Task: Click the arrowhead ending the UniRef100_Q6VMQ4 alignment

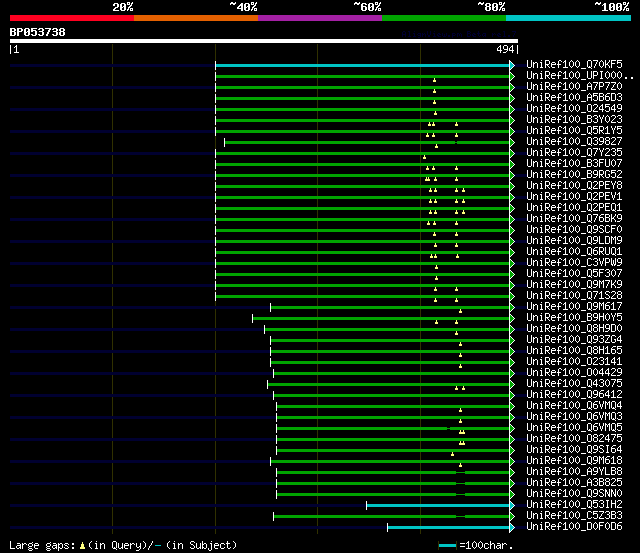Action: [512, 407]
